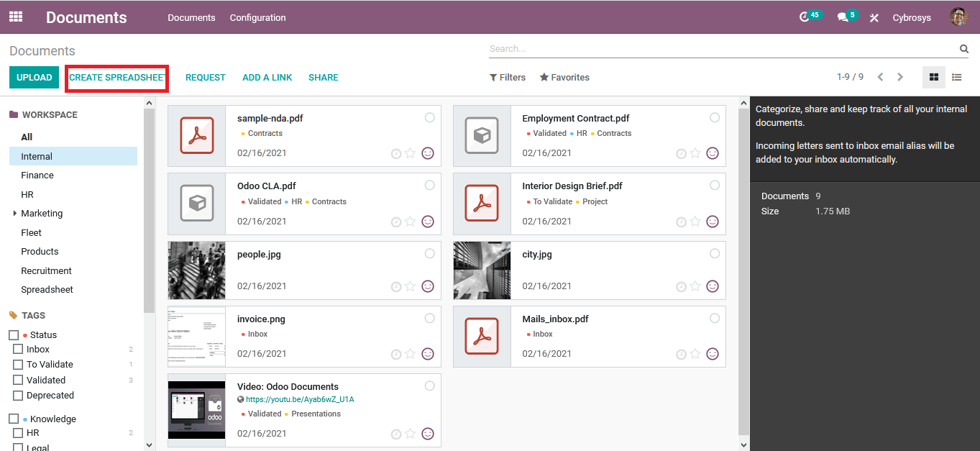Select Video: Odoo Documents circle selector
Image resolution: width=980 pixels, height=451 pixels.
[x=429, y=386]
